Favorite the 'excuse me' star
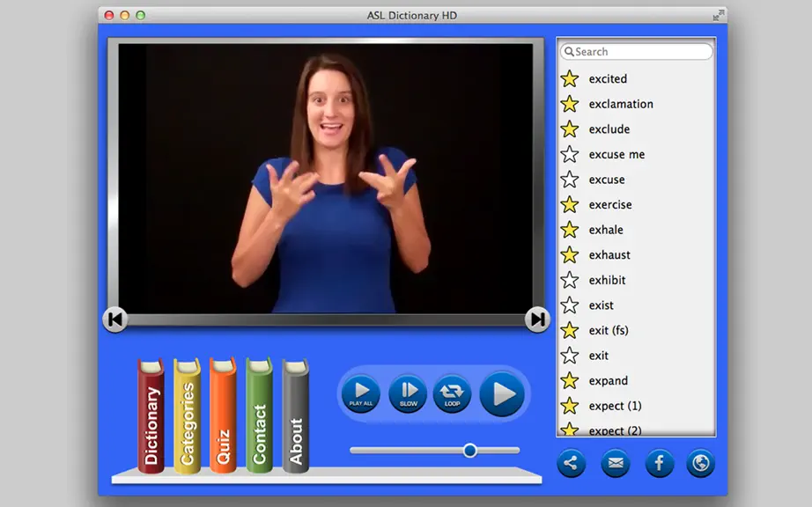812x507 pixels. tap(570, 154)
